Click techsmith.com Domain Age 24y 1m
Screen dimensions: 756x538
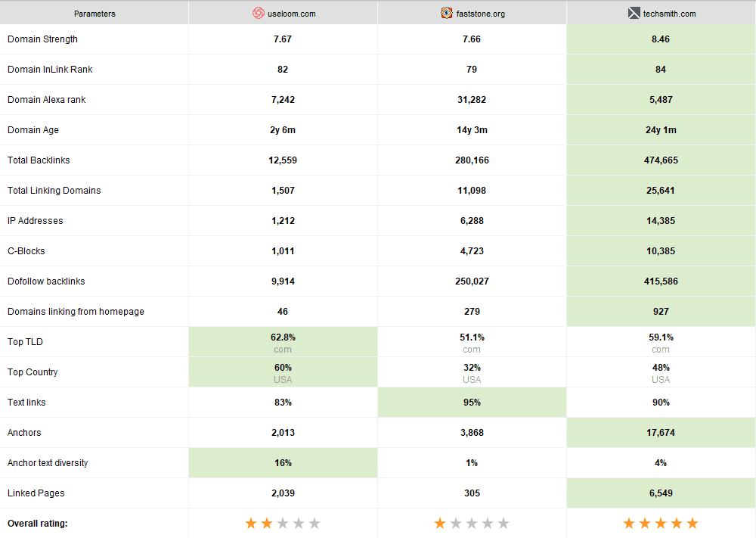pos(661,130)
